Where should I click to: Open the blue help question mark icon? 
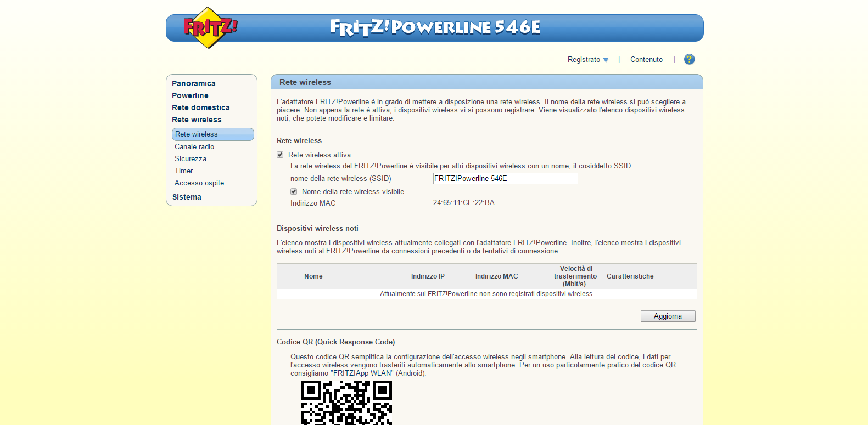pos(689,59)
